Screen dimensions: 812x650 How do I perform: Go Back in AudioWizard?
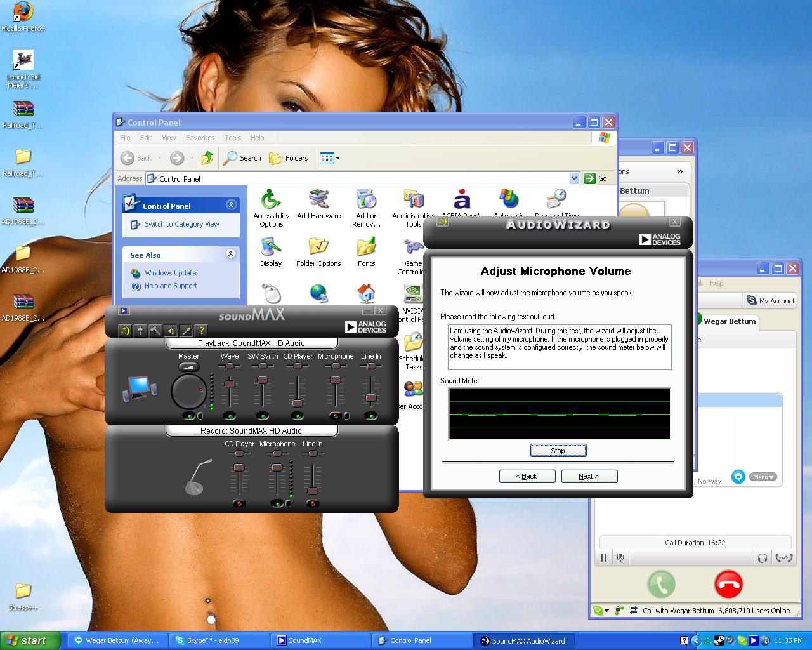tap(527, 476)
